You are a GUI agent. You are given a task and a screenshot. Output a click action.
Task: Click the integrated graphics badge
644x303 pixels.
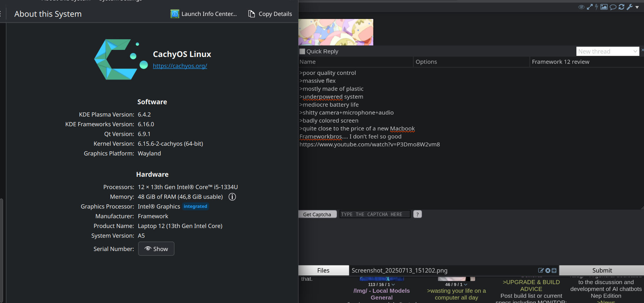click(x=195, y=206)
